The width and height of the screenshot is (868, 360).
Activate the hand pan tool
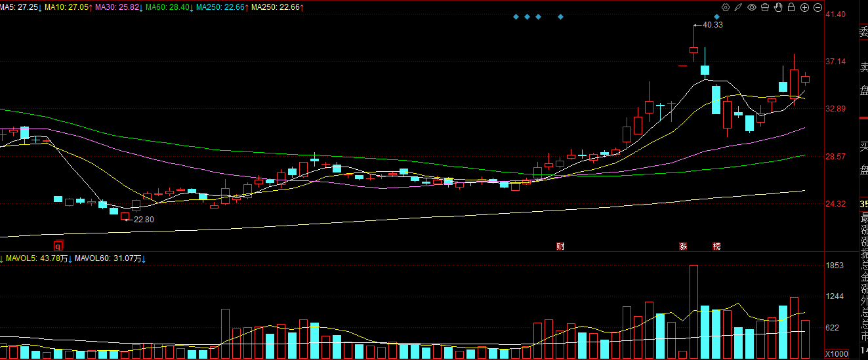pyautogui.click(x=778, y=7)
